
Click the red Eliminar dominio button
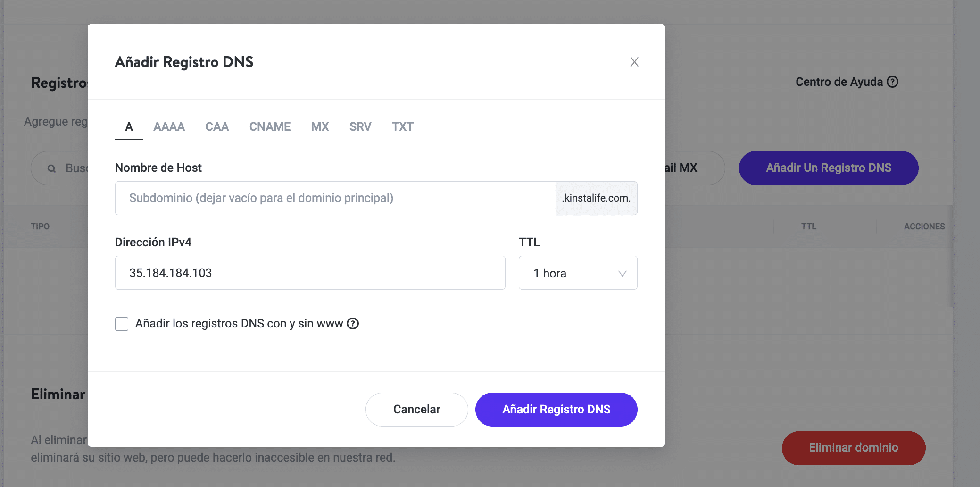(x=853, y=448)
